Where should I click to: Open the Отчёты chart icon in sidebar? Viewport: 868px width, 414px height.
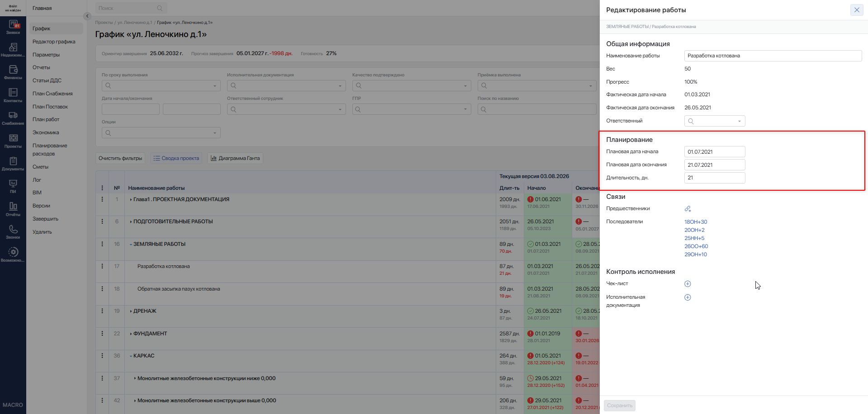pos(13,209)
